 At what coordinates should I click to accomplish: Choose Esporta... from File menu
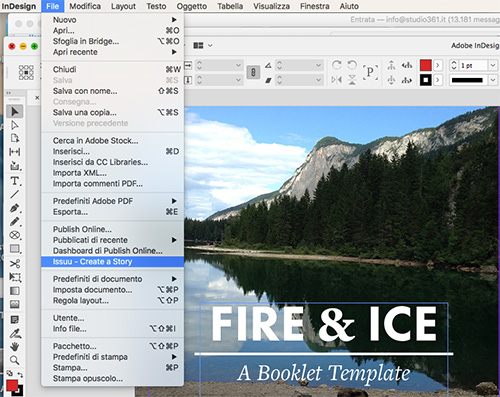click(x=113, y=212)
